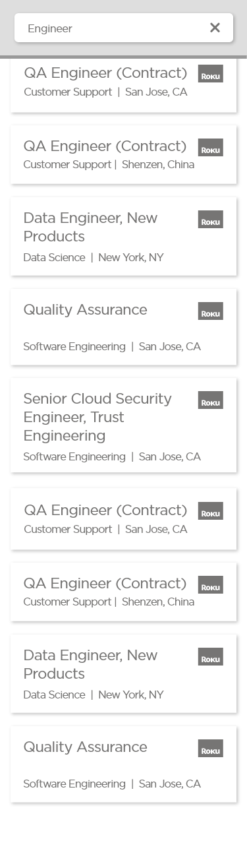
Task: Click Roku logo on first Shenzen QA card
Action: tap(211, 148)
